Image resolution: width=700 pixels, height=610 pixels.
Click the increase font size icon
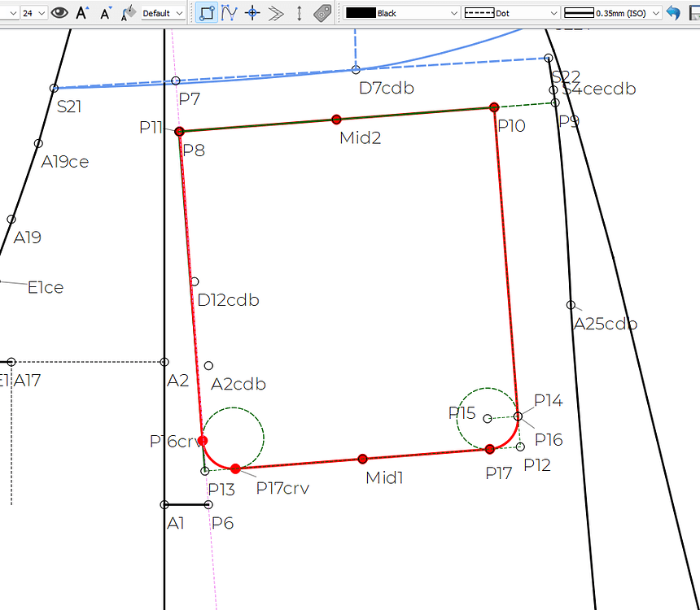82,13
